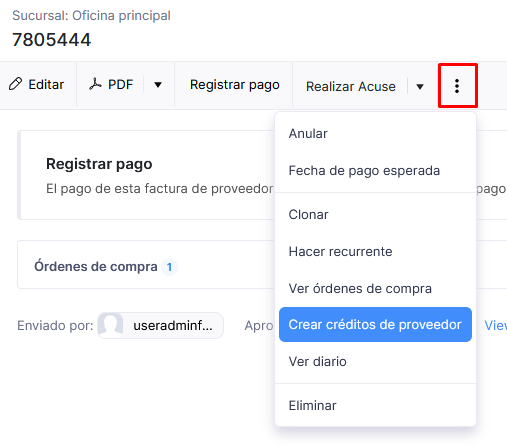Click Crear créditos de proveedor

[x=375, y=325]
